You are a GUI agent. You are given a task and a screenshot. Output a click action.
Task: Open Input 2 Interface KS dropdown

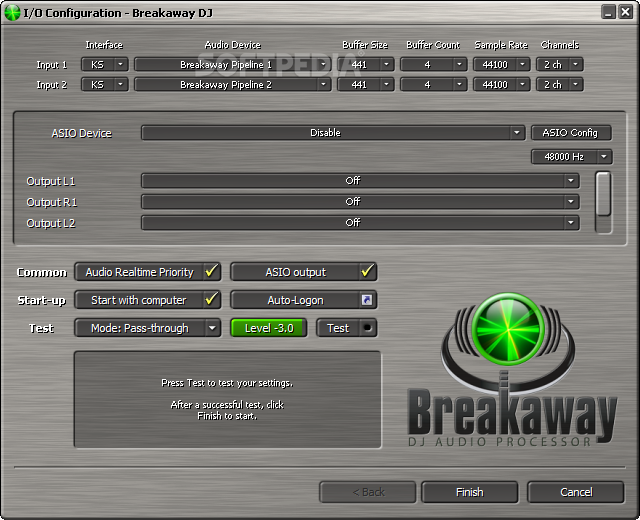[105, 84]
